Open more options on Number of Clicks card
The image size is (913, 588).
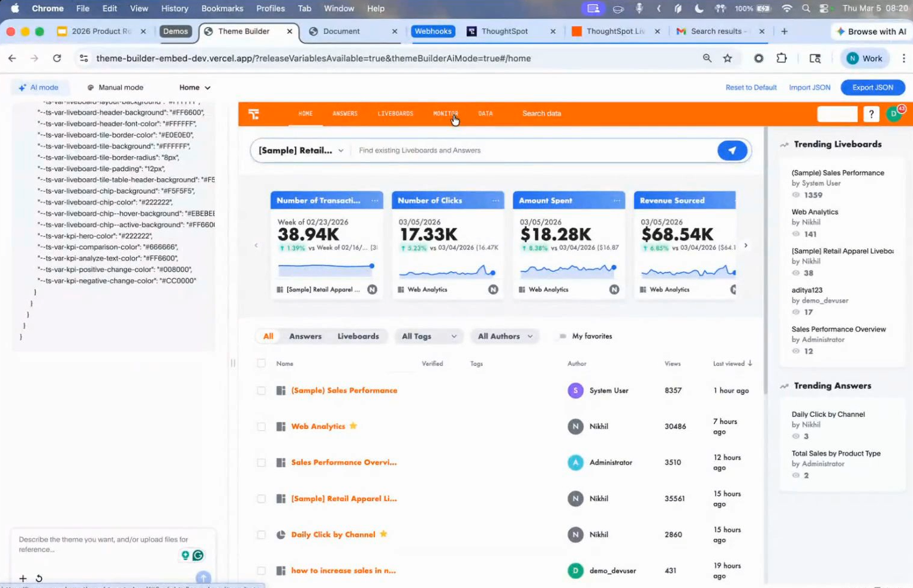(x=495, y=200)
